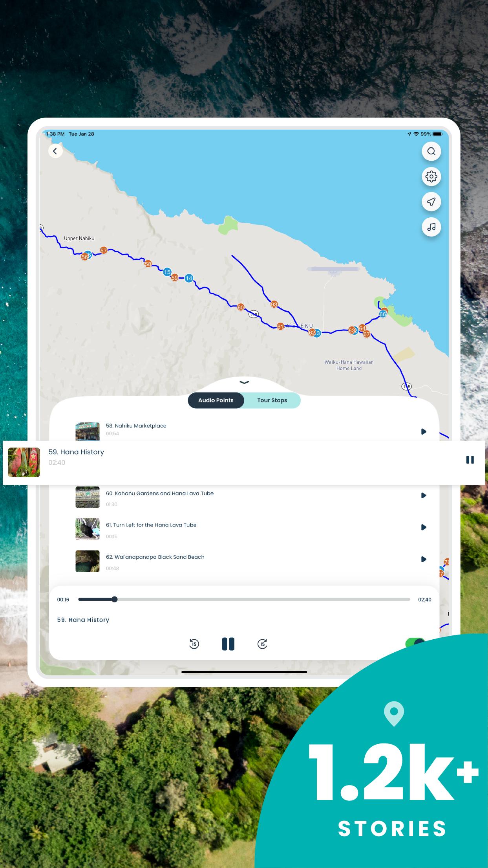The image size is (488, 868).
Task: Select orange map marker 57
Action: pyautogui.click(x=104, y=250)
